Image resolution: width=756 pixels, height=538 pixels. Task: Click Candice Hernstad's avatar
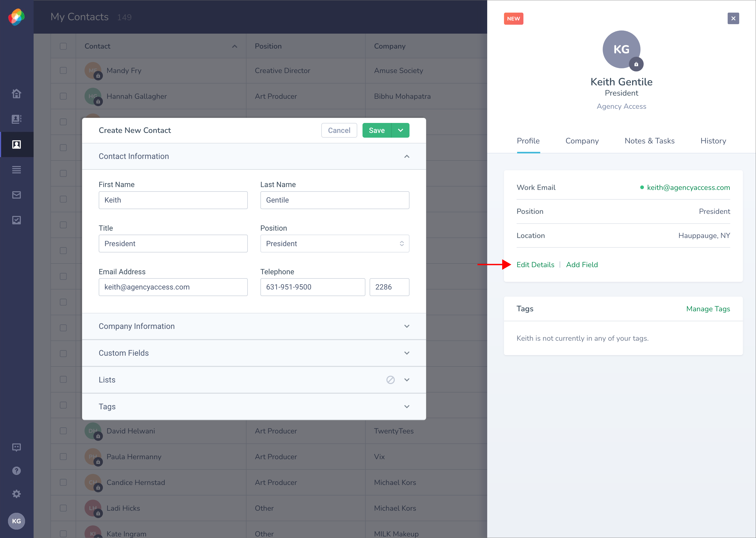point(93,483)
